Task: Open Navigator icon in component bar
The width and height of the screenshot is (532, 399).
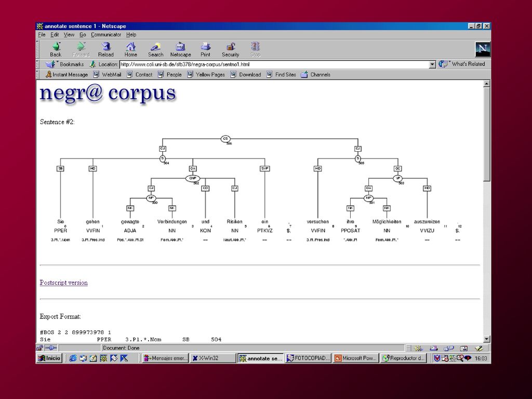Action: [x=419, y=348]
